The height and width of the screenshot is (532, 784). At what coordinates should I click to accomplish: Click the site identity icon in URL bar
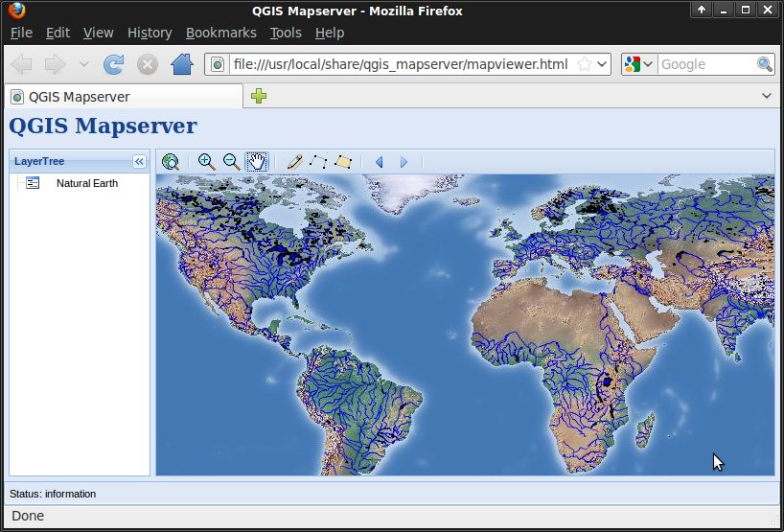click(218, 64)
